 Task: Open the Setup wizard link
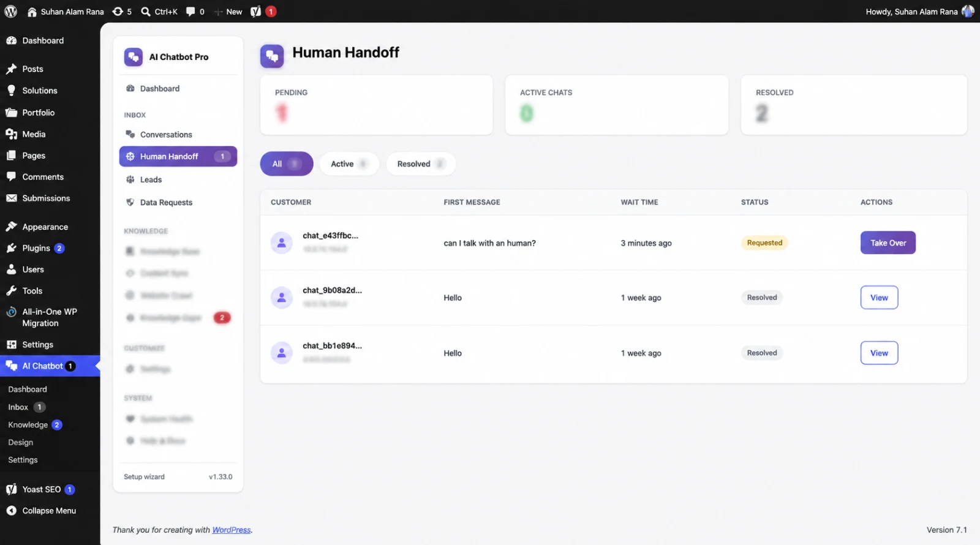144,477
